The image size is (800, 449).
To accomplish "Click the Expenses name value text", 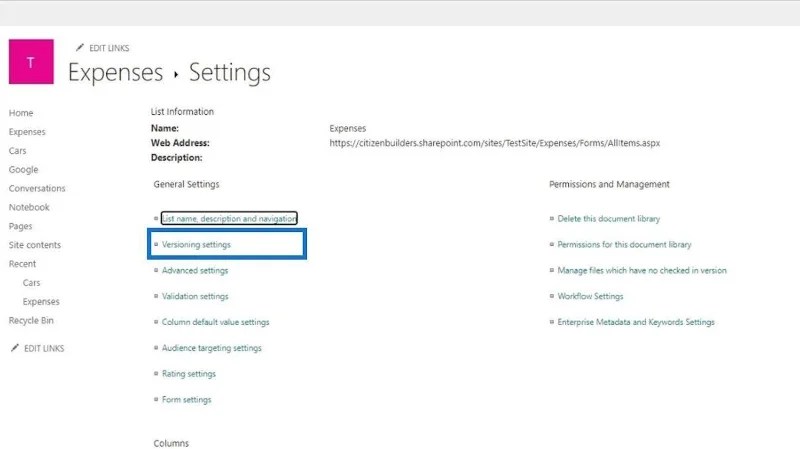I will (x=348, y=128).
